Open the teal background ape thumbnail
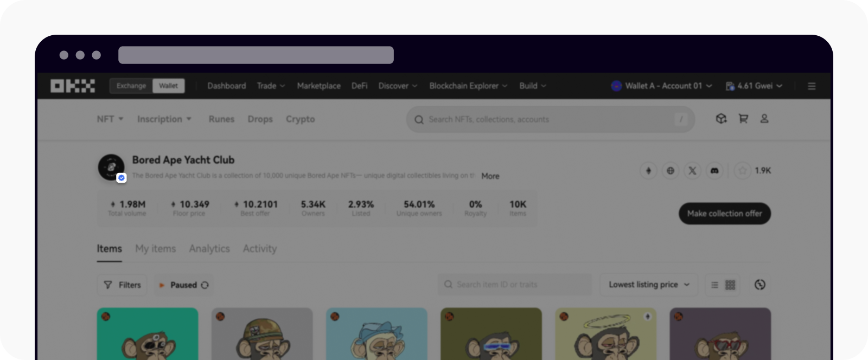868x360 pixels. click(x=148, y=334)
